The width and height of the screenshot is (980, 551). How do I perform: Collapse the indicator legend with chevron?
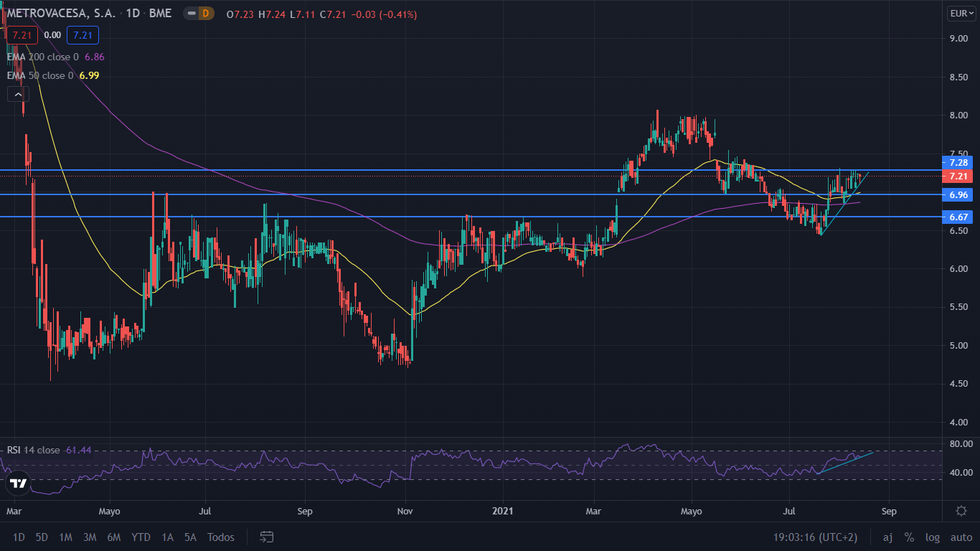tap(17, 93)
